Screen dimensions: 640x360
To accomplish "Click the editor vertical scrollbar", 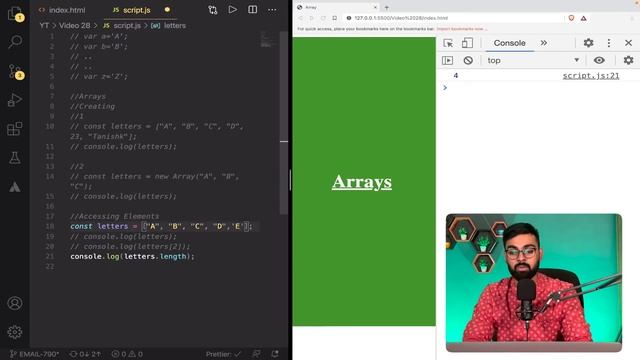I will click(x=284, y=122).
